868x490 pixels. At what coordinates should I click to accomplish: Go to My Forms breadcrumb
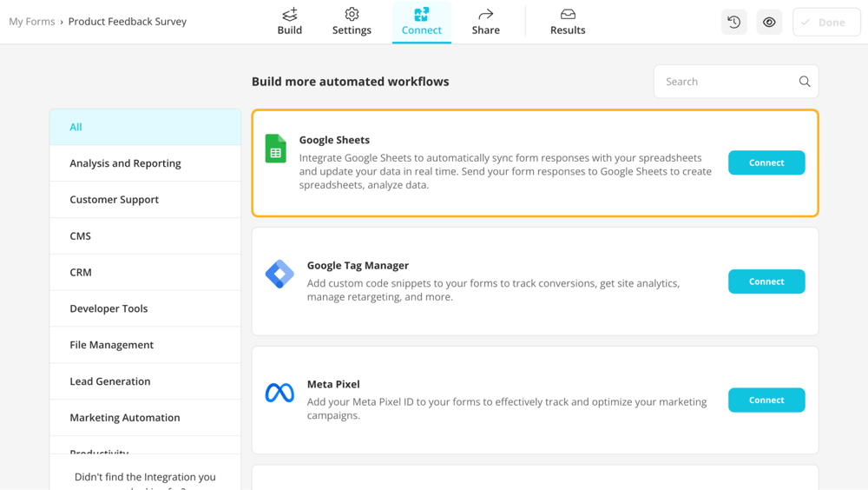(31, 22)
